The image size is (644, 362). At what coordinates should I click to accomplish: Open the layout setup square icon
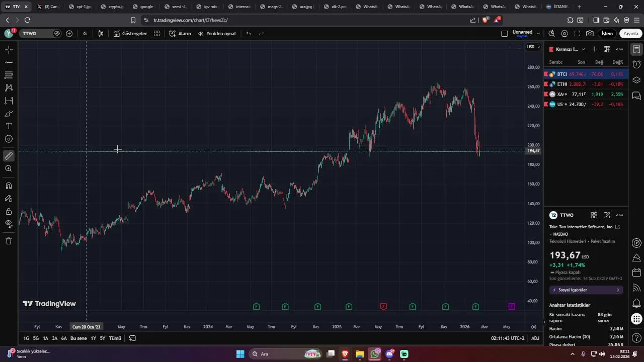[505, 34]
